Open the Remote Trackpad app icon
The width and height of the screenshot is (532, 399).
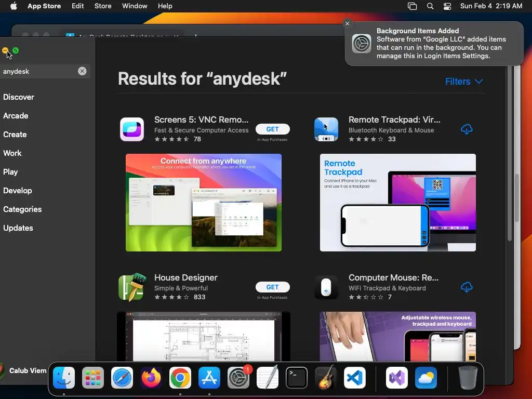tap(326, 129)
